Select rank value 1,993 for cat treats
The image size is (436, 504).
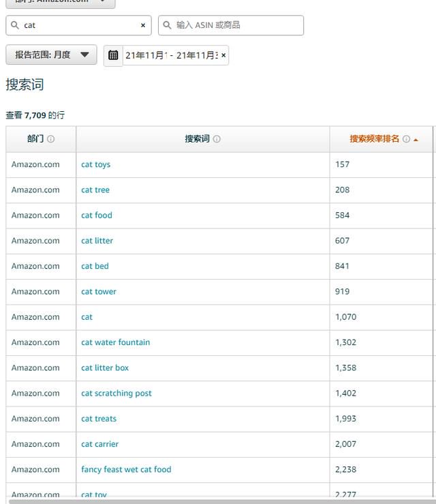[x=346, y=419]
